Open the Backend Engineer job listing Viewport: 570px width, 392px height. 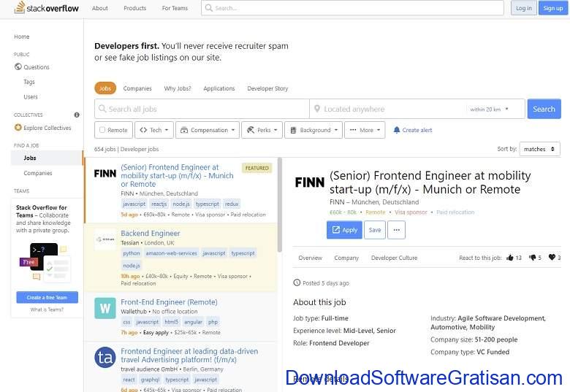tap(150, 233)
